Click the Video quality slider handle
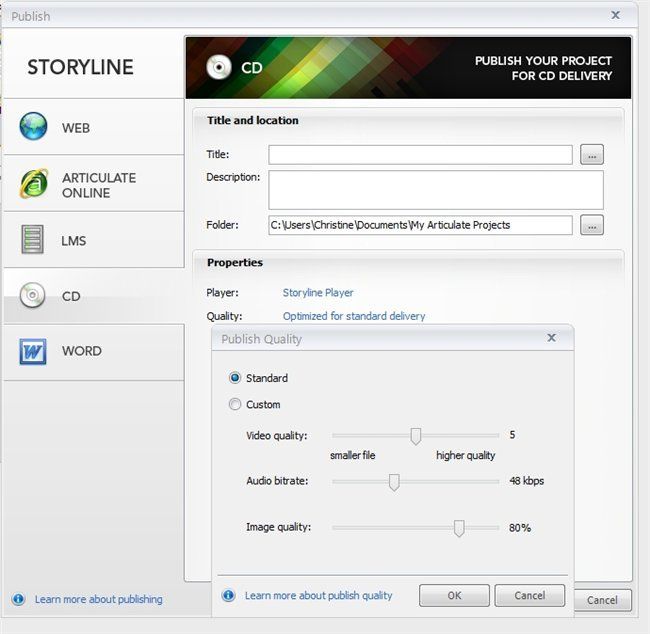 [x=415, y=436]
